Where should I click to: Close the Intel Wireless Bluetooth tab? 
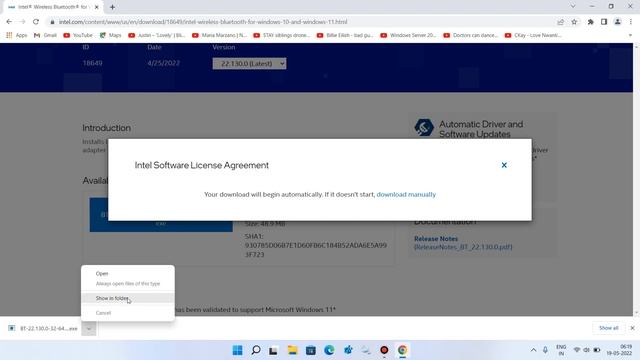pos(97,7)
